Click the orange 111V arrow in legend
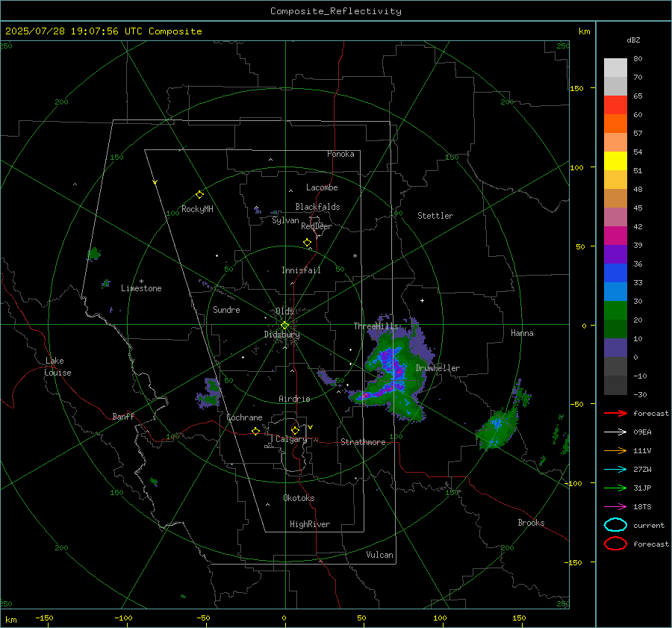This screenshot has width=672, height=628. click(x=615, y=450)
